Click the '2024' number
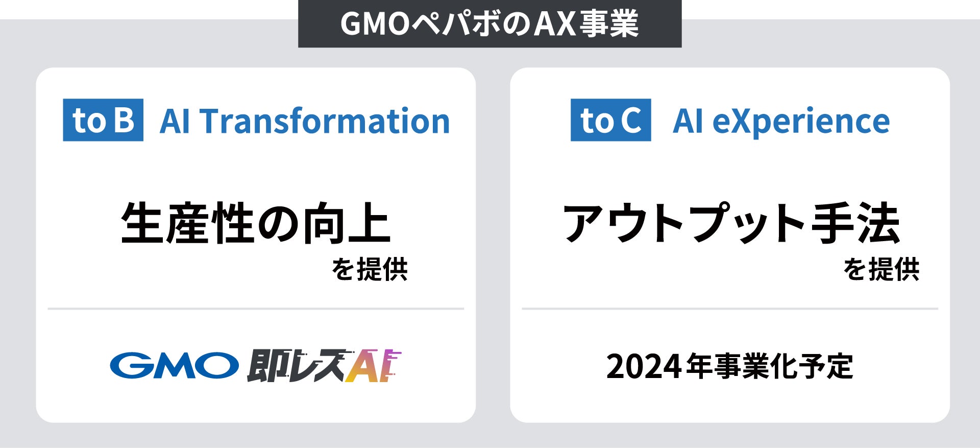This screenshot has width=980, height=448. 644,367
